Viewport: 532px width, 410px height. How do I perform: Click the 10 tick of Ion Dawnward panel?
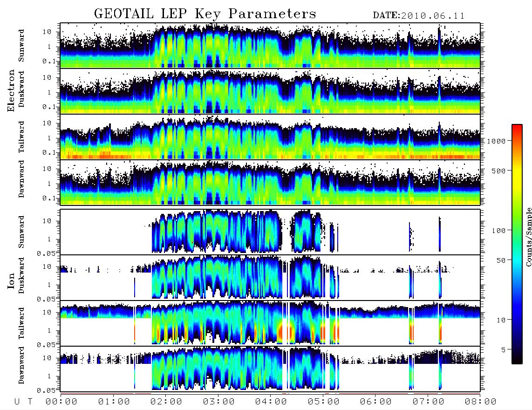coord(47,358)
